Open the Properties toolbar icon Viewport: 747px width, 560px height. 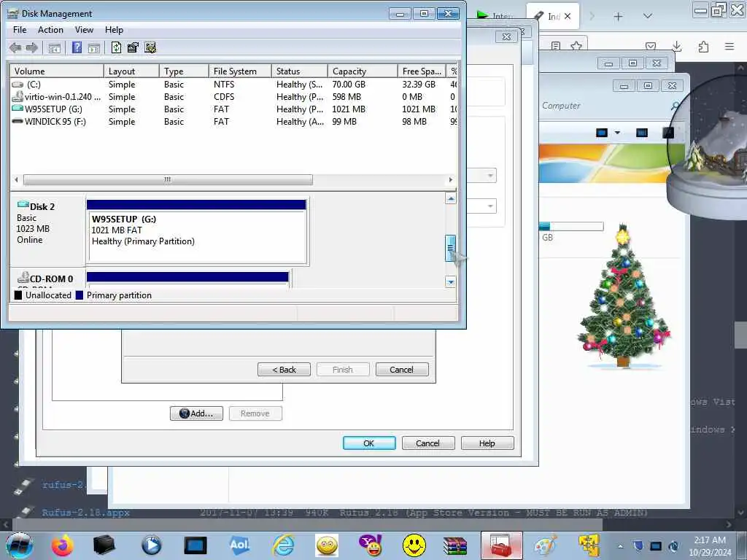coord(133,47)
